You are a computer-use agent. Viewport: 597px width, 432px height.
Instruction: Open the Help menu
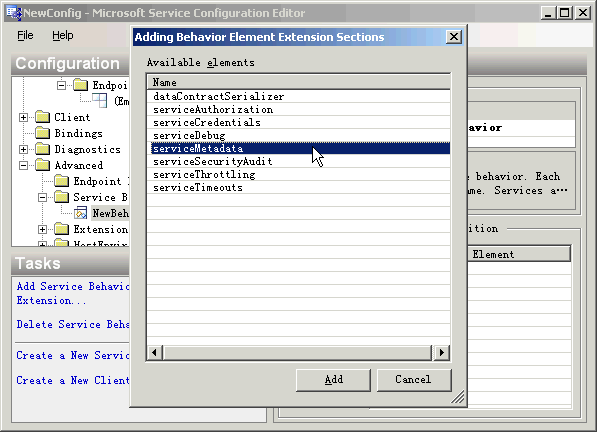click(63, 35)
